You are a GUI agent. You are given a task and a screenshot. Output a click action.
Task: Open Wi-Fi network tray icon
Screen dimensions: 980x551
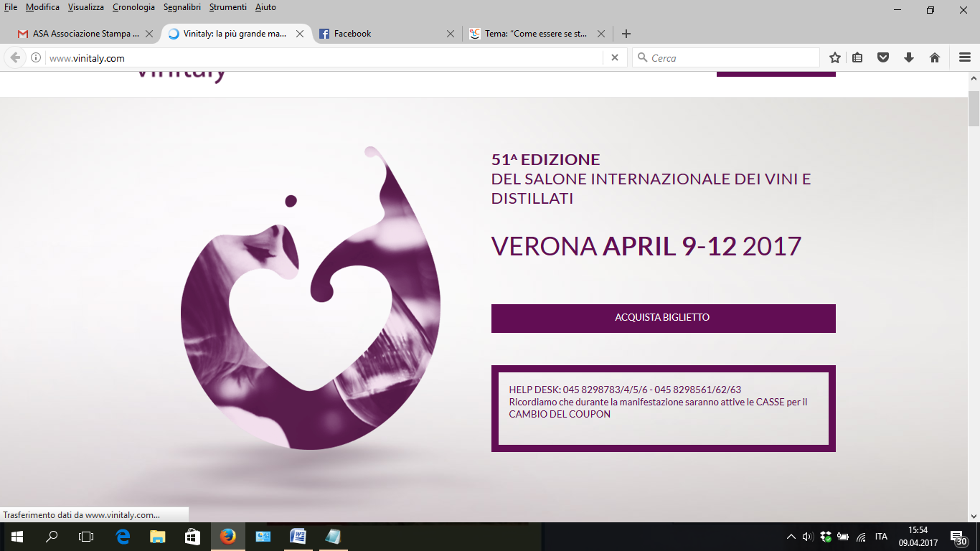(x=861, y=537)
